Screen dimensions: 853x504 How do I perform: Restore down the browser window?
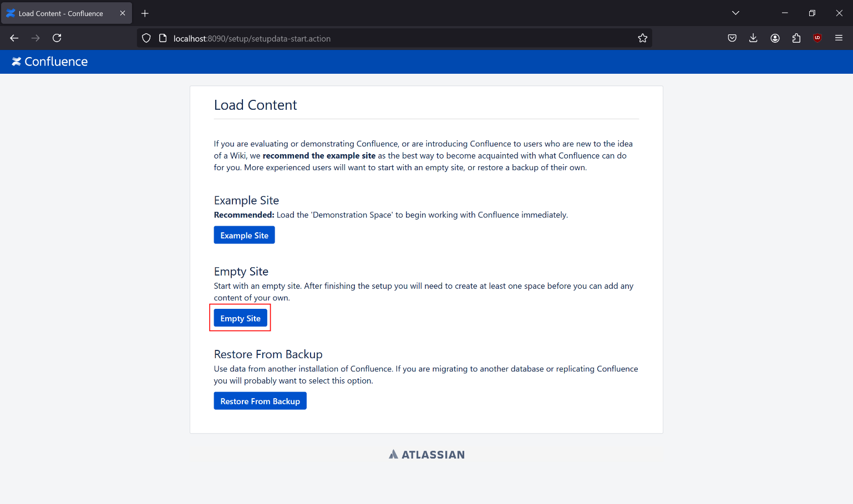(x=812, y=13)
